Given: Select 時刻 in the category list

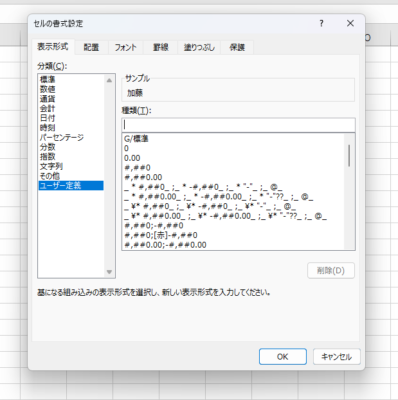Looking at the screenshot, I should 71,128.
